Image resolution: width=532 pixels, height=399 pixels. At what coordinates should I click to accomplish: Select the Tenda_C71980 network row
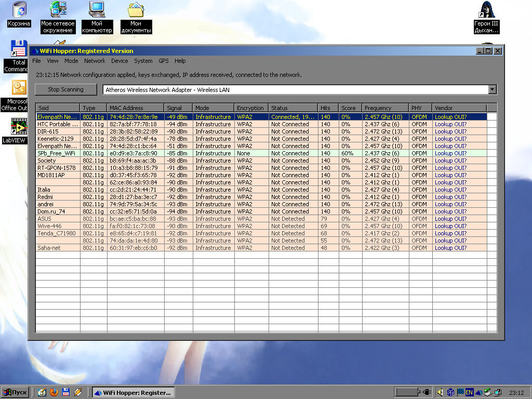(x=56, y=233)
